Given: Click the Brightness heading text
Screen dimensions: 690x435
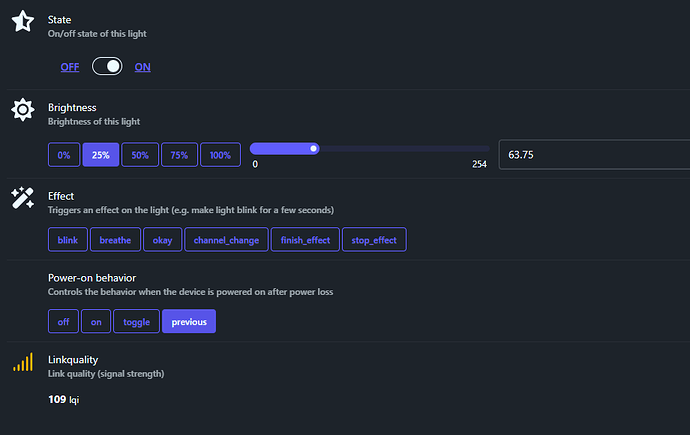Looking at the screenshot, I should (x=72, y=108).
